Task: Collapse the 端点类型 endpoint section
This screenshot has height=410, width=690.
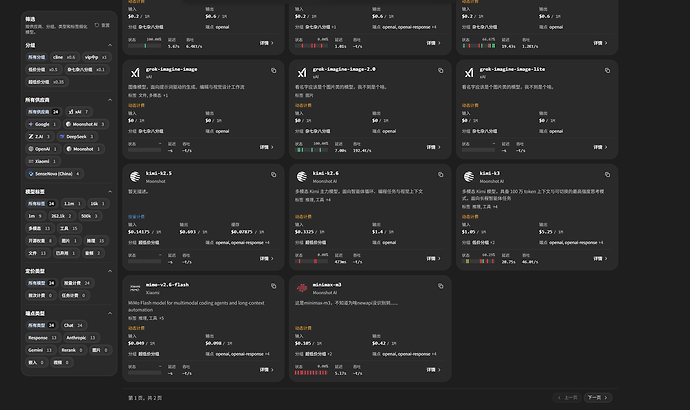Action: coord(110,313)
